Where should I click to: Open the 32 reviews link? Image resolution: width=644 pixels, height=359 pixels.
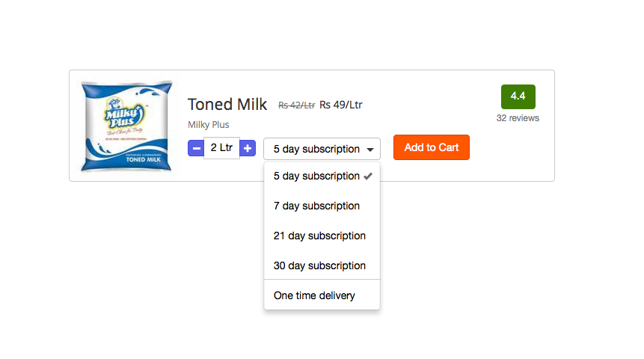(518, 118)
